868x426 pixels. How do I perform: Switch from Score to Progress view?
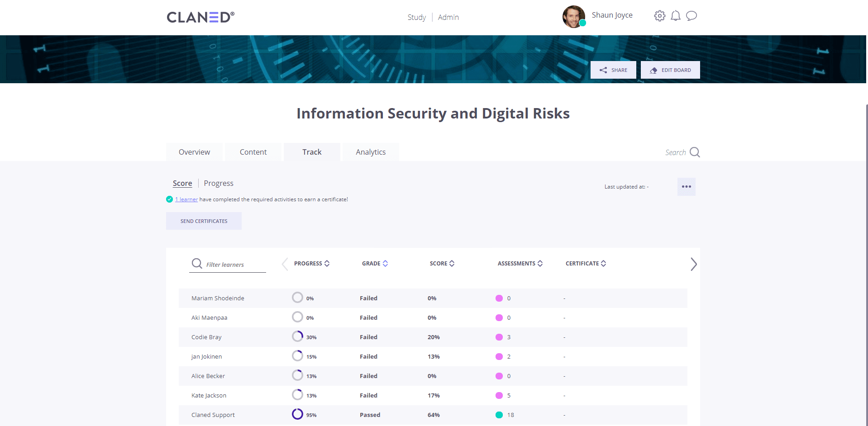[219, 183]
